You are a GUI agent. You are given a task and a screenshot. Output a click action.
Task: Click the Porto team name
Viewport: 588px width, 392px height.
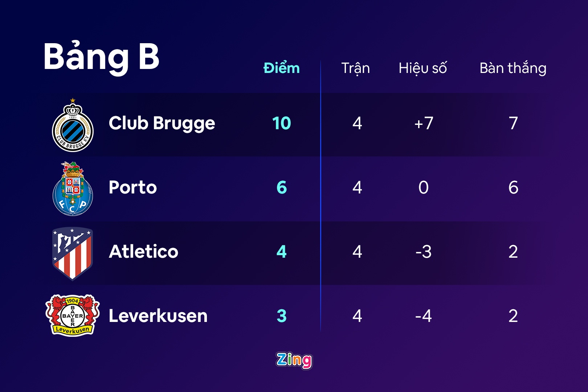(x=133, y=187)
